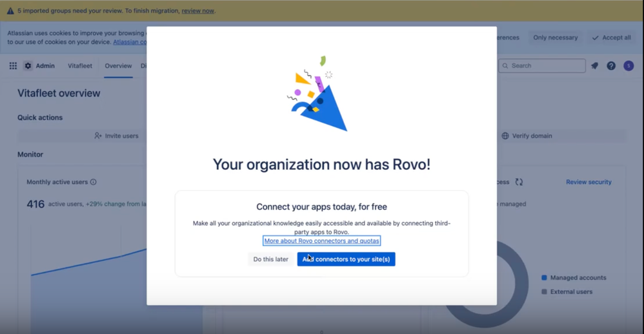Click the 416 active users count
644x334 pixels.
click(x=35, y=204)
